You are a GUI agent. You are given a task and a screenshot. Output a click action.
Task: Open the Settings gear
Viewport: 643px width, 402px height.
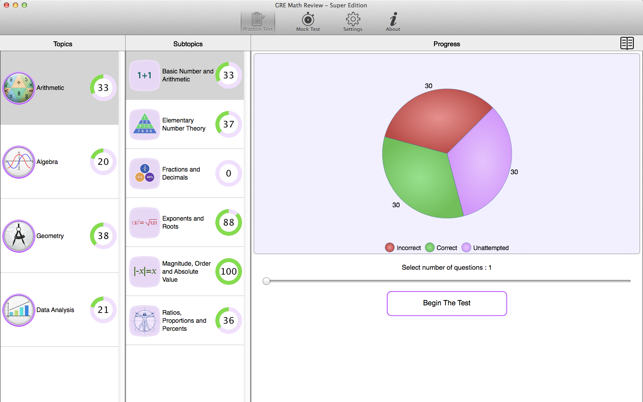coord(353,22)
